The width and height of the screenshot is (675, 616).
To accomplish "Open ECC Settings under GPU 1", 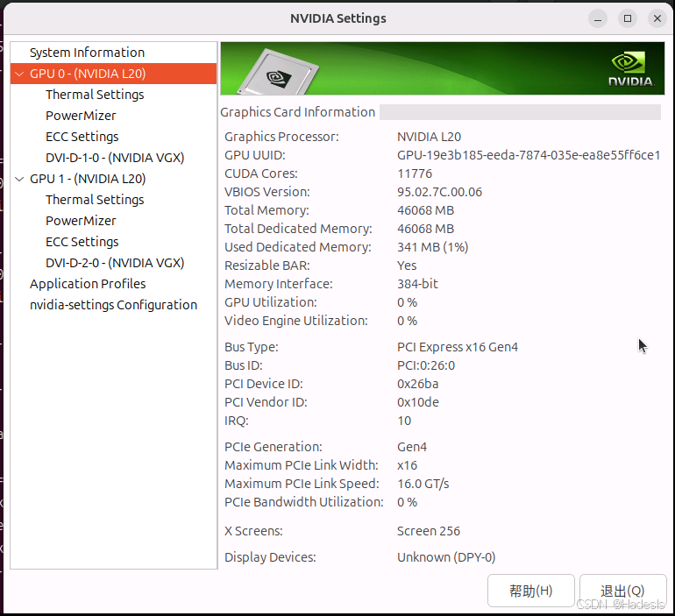I will [x=82, y=242].
